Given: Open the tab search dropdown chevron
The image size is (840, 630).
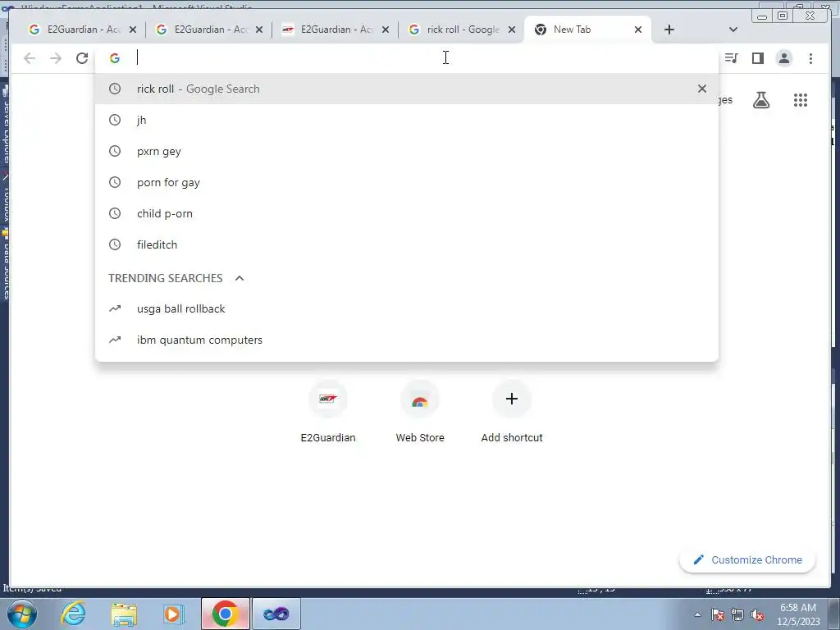Looking at the screenshot, I should coord(733,30).
